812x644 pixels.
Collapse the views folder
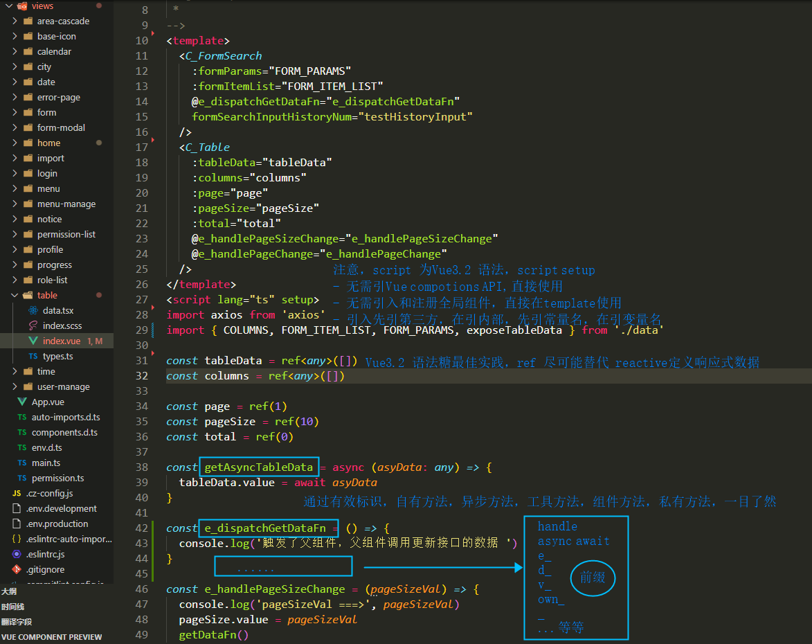coord(9,6)
